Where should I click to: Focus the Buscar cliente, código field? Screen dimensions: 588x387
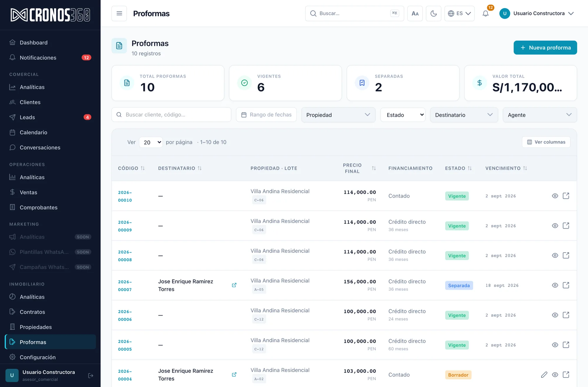[x=171, y=115]
